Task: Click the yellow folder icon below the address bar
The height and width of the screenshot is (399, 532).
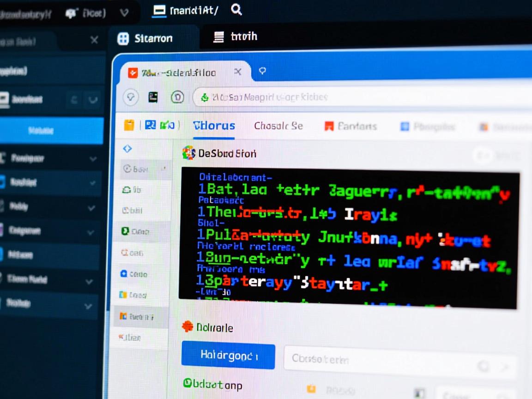Action: point(129,125)
